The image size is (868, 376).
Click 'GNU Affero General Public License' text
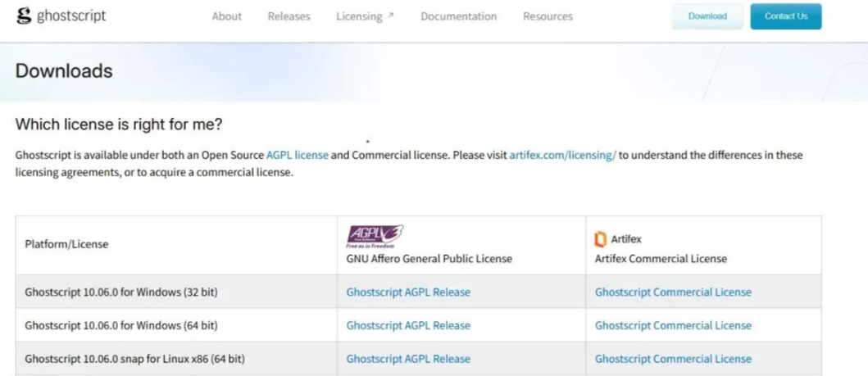point(429,259)
